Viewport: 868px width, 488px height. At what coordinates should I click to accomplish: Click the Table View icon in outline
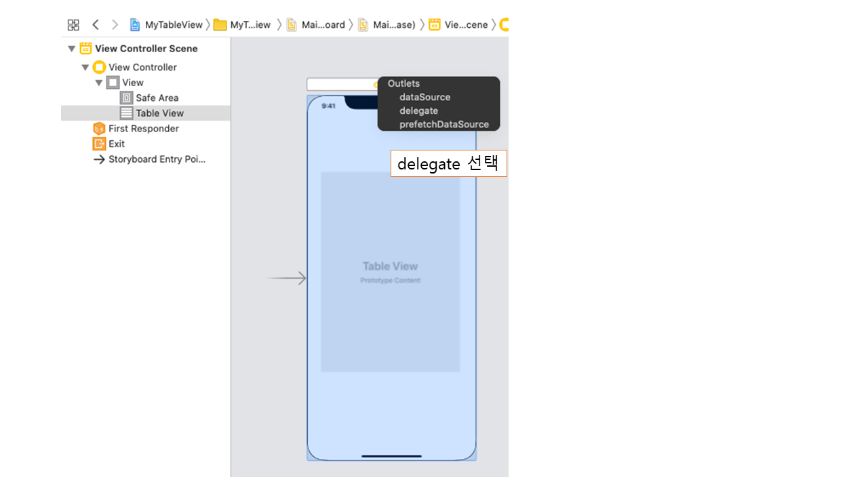[x=126, y=113]
